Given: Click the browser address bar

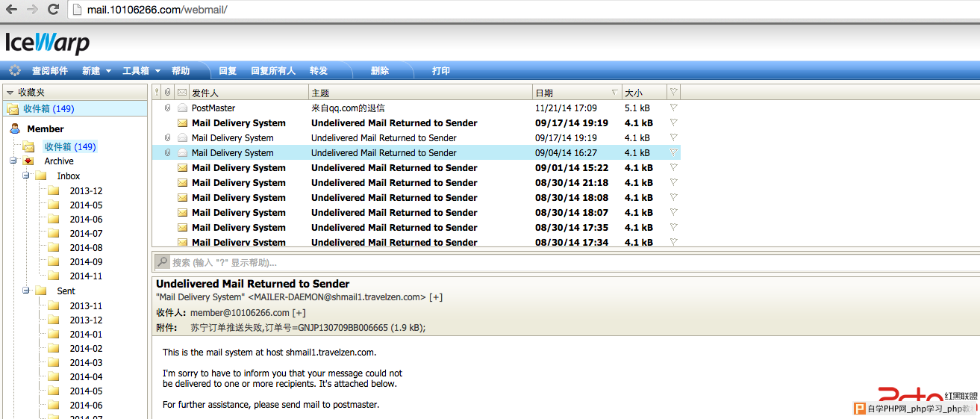Looking at the screenshot, I should pyautogui.click(x=522, y=10).
